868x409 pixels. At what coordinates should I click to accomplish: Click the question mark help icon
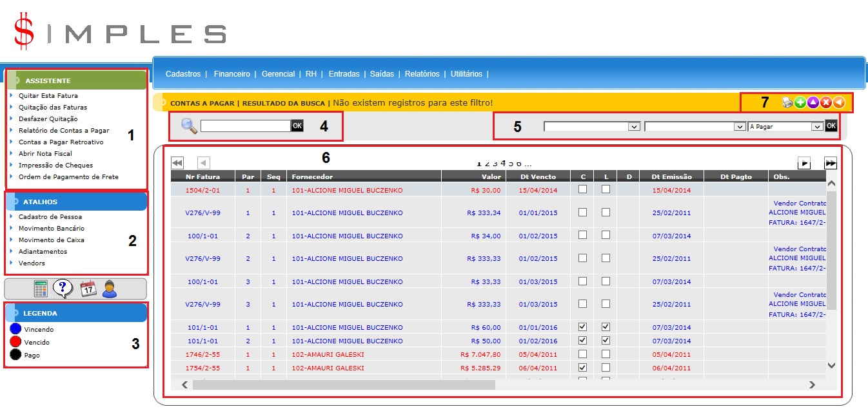coord(63,289)
